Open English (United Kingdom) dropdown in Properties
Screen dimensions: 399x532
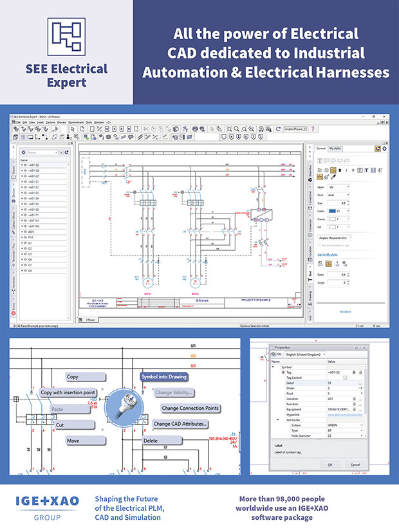pos(305,354)
